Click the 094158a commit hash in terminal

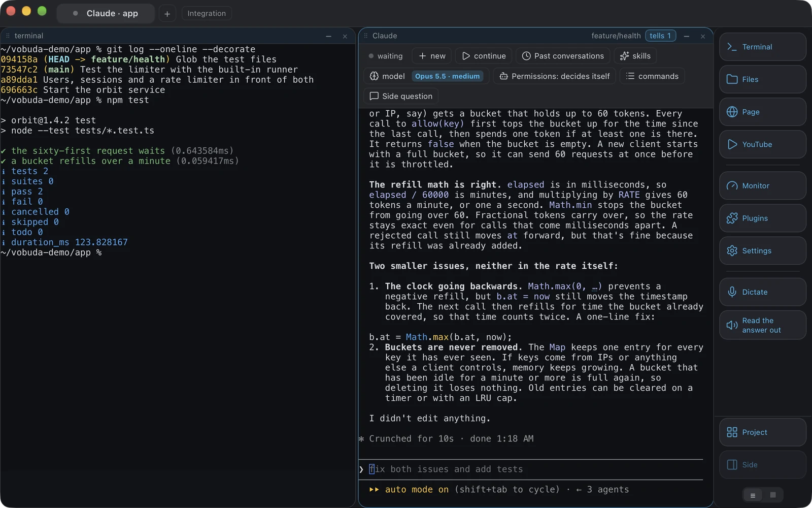pos(19,59)
